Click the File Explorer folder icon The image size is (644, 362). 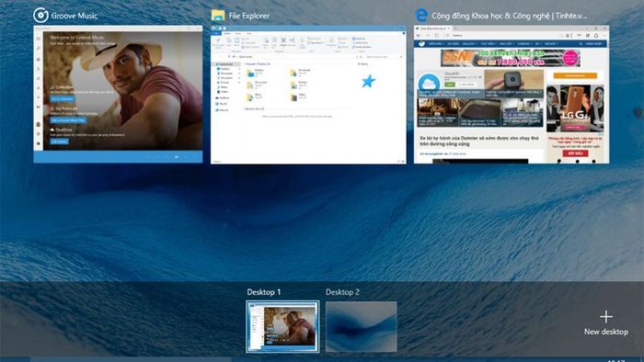[218, 16]
